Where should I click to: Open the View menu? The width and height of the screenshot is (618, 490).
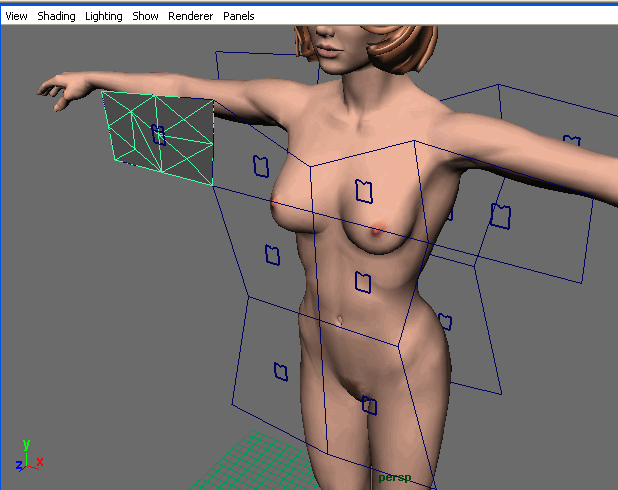[x=16, y=16]
